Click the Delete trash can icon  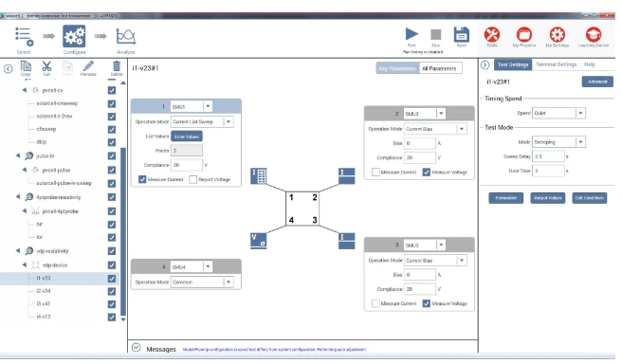(117, 66)
